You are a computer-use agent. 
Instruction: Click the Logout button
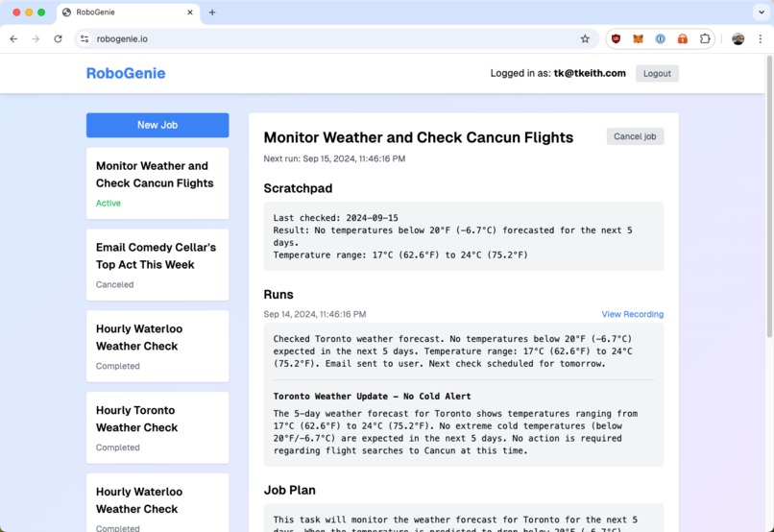click(x=657, y=74)
